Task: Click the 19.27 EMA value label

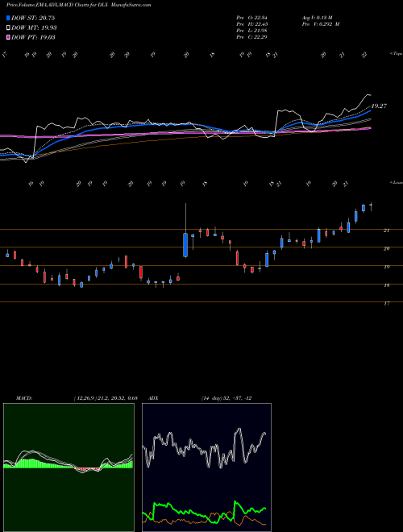Action: click(379, 106)
